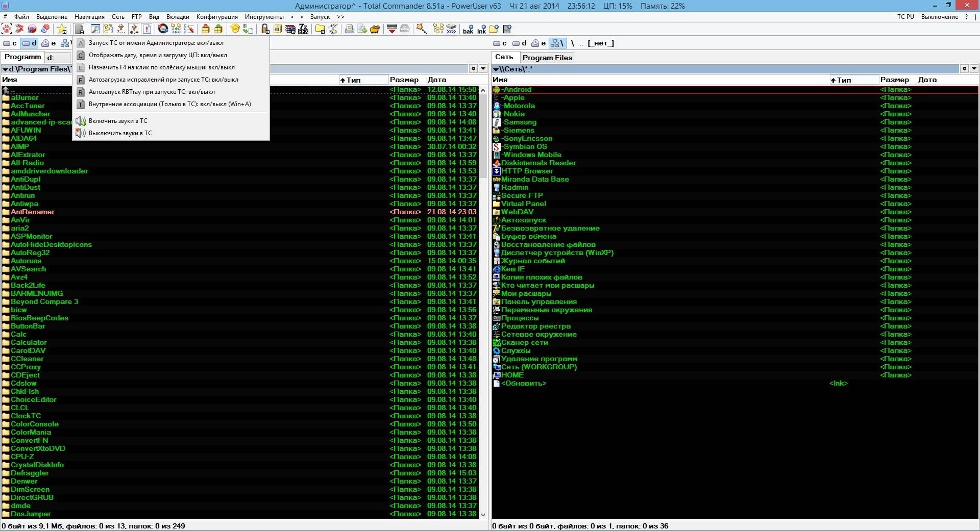
Task: Click the yellow folder toolbar icon
Action: pyautogui.click(x=320, y=29)
